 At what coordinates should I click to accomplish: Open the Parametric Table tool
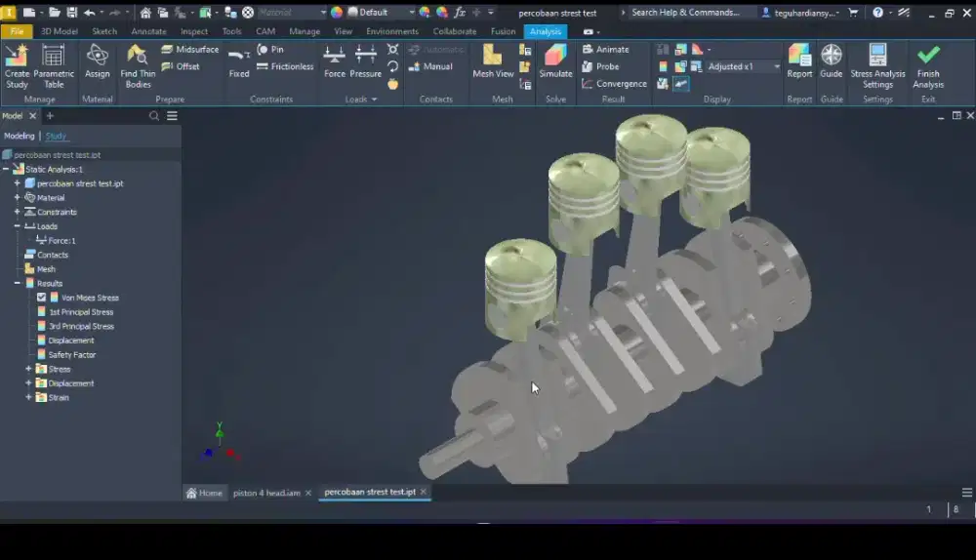54,66
